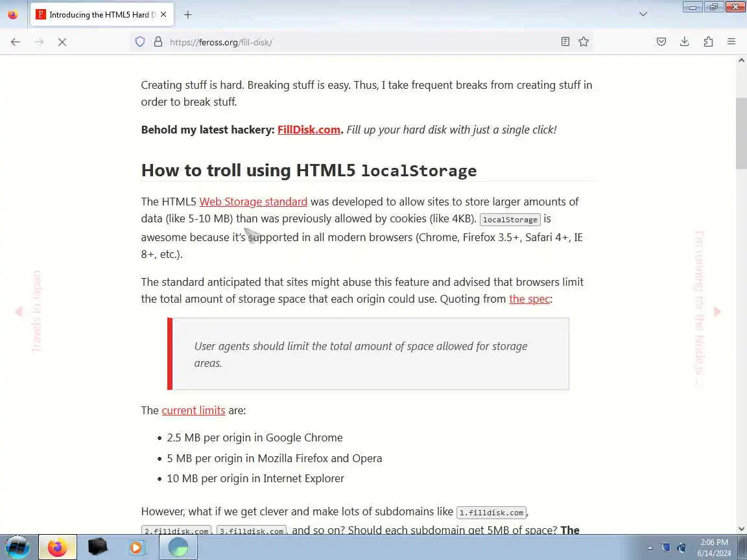Click the scrollbar down arrow
Screen dimensions: 747x560
click(741, 529)
